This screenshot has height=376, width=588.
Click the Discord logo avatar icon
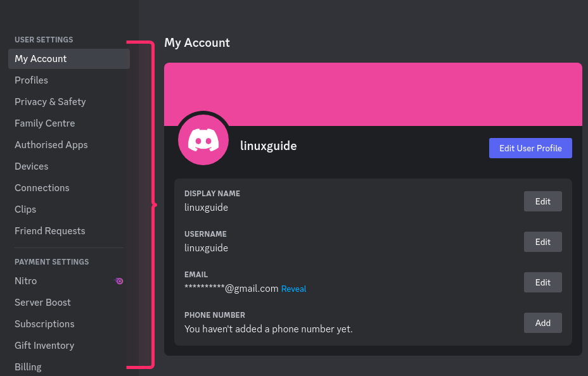203,140
